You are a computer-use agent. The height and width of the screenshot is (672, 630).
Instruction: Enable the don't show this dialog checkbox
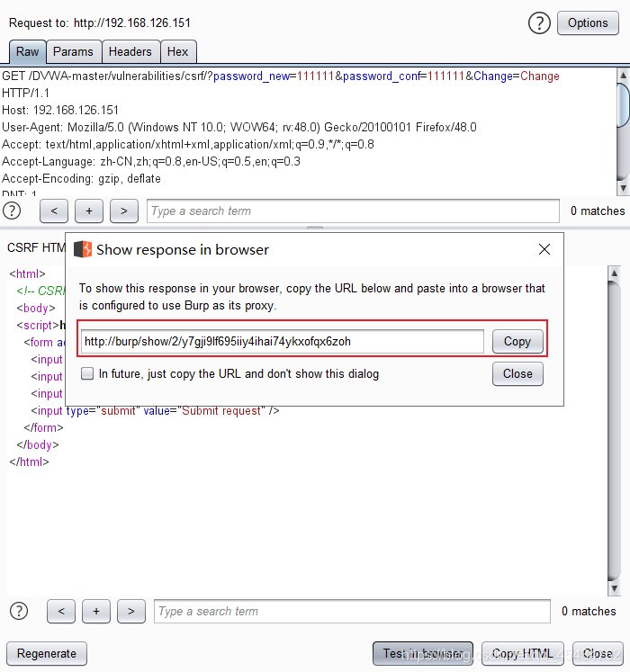tap(87, 373)
